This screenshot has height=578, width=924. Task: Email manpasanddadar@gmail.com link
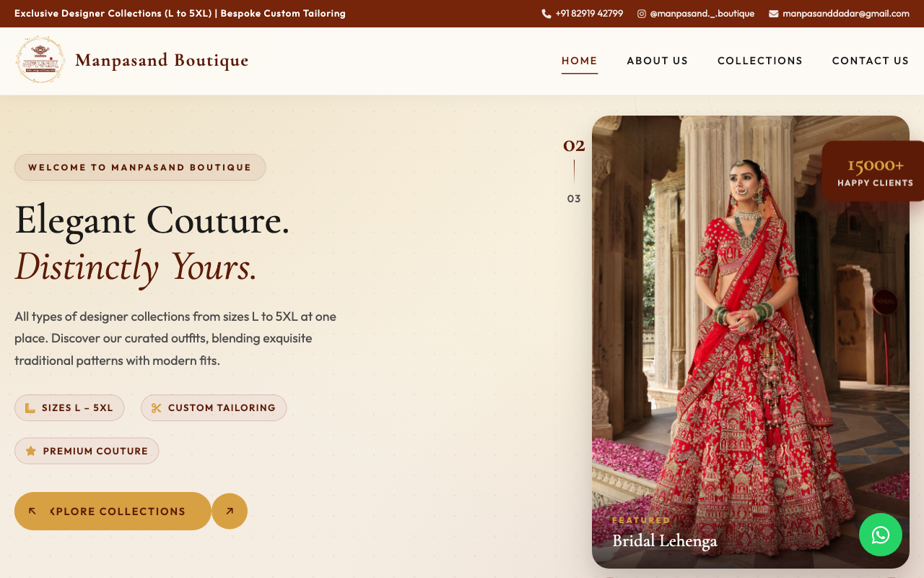[x=839, y=14]
